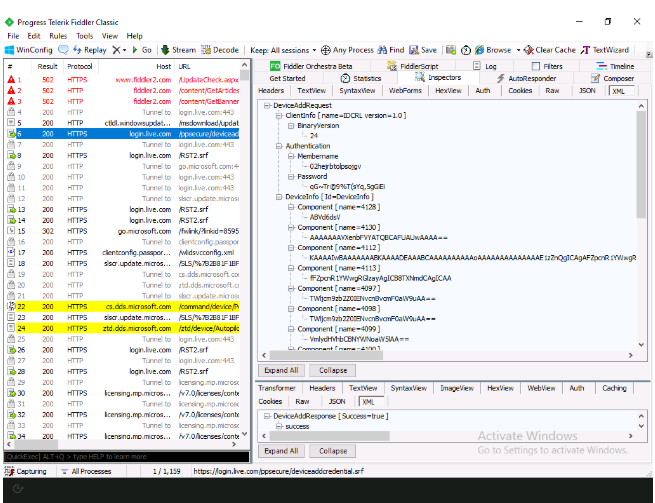The height and width of the screenshot is (503, 655).
Task: Click Expand All for request XML
Action: (281, 371)
